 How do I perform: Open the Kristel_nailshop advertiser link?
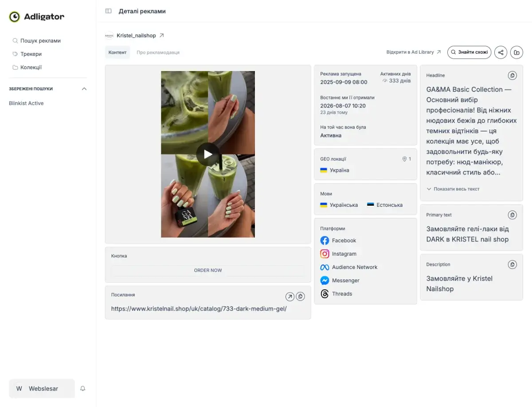136,36
